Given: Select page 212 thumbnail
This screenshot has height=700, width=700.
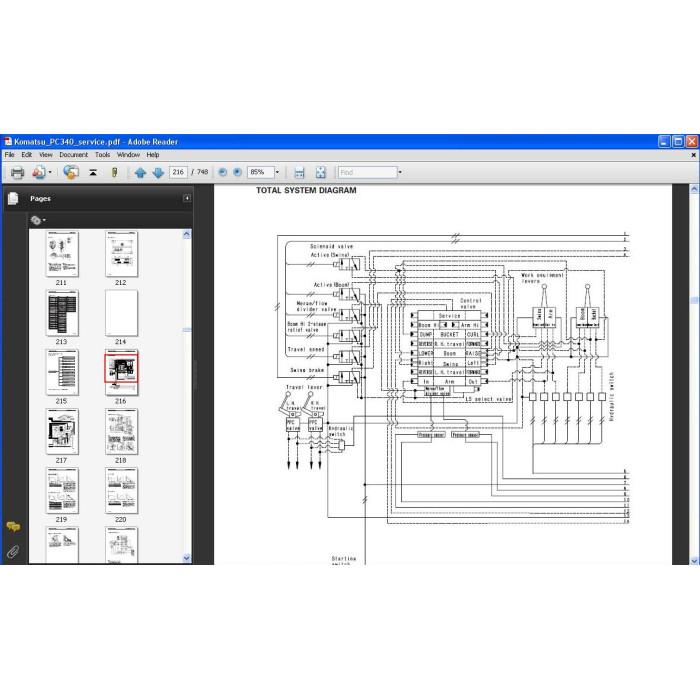Looking at the screenshot, I should (121, 254).
